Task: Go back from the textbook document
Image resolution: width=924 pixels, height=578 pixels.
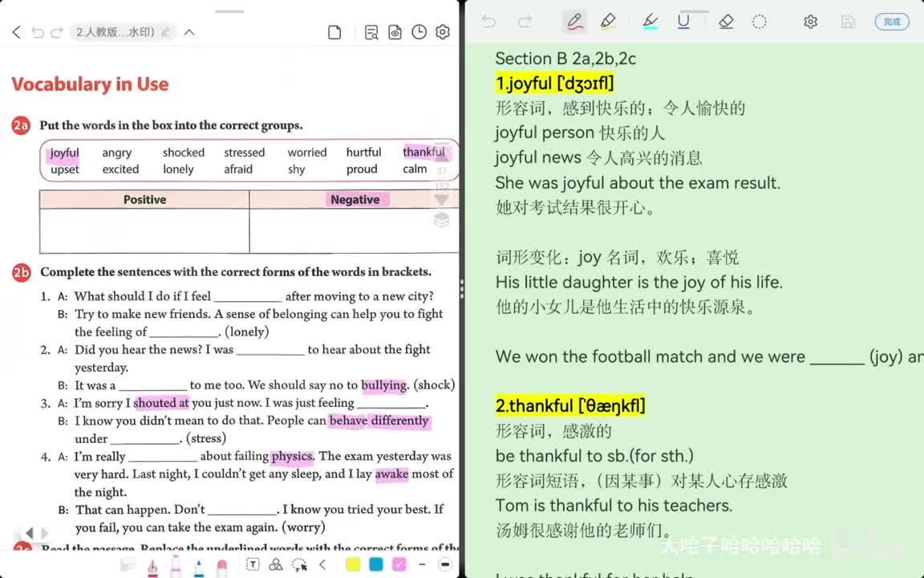Action: [x=17, y=32]
